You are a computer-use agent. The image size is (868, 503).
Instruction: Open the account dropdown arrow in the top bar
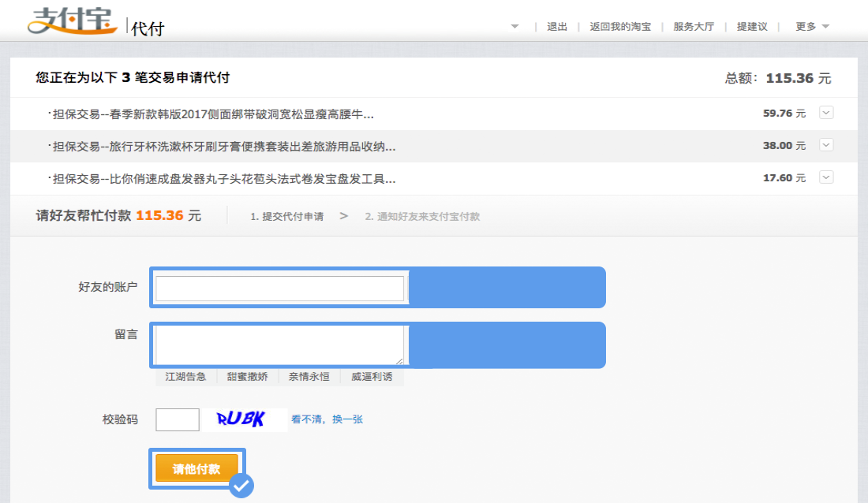click(514, 26)
